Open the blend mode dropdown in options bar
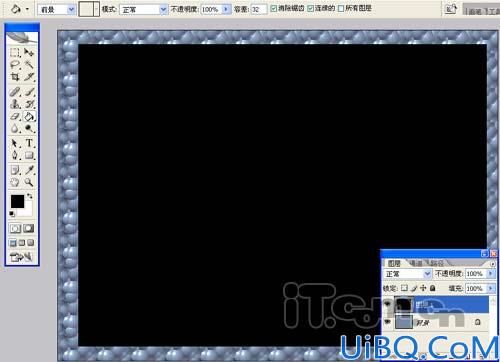Viewport: 500px width, 362px height. point(163,10)
